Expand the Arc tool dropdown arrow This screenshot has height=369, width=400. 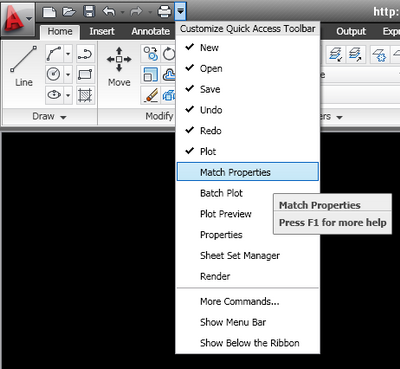pos(68,54)
